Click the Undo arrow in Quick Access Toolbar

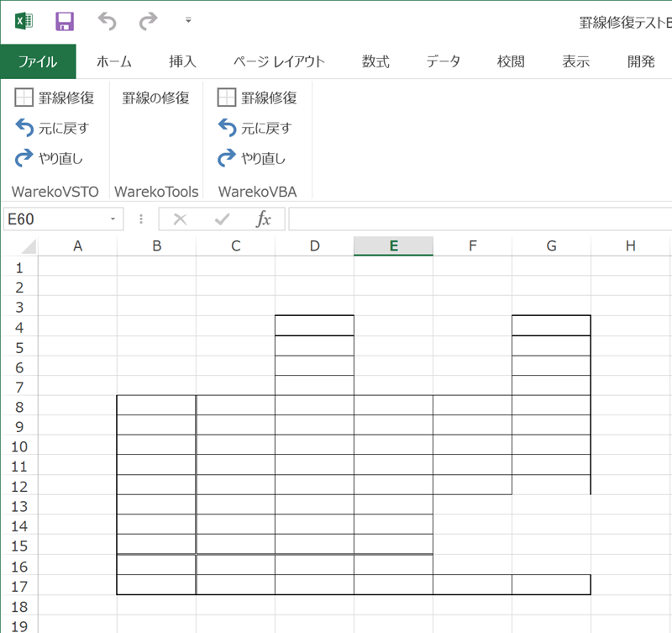coord(108,21)
